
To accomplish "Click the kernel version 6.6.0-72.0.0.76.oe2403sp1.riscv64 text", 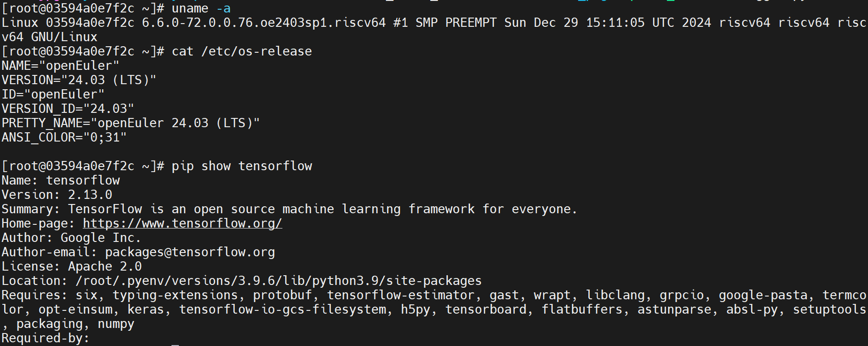I will (264, 23).
